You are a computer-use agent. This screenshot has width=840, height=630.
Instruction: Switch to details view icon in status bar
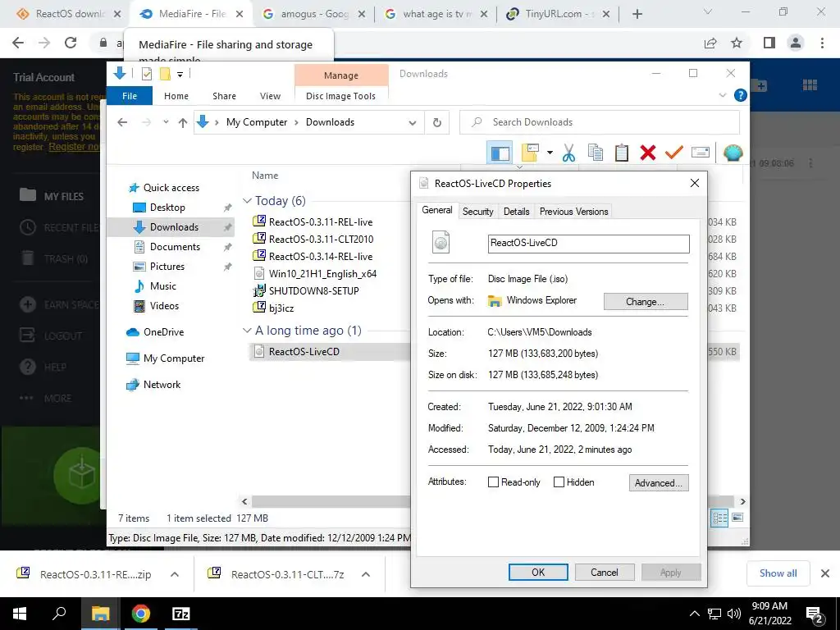(x=719, y=518)
